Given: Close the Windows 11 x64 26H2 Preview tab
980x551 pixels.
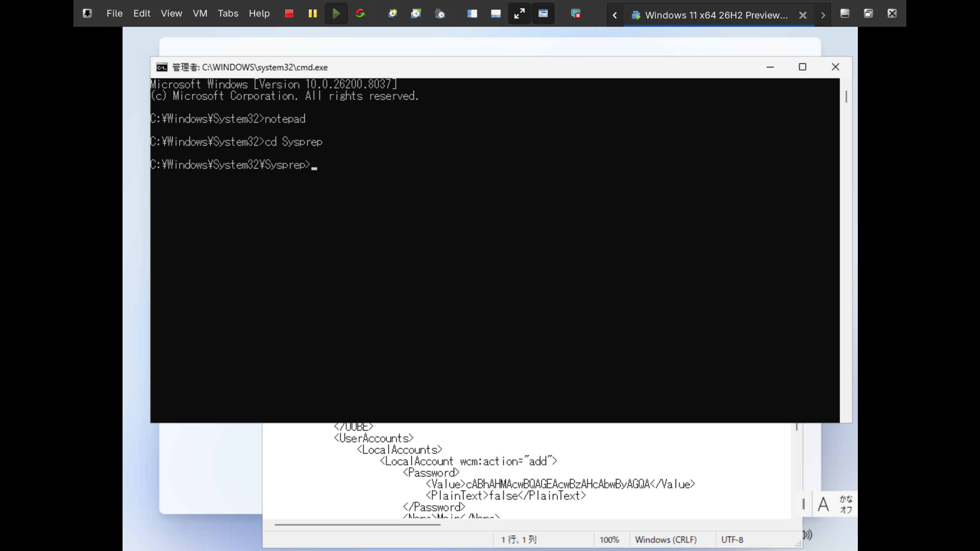Looking at the screenshot, I should coord(803,15).
